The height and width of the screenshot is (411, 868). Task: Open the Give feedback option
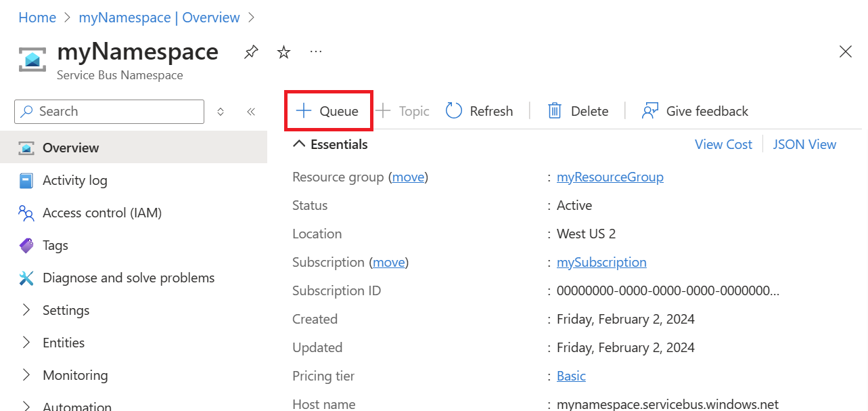pos(695,110)
